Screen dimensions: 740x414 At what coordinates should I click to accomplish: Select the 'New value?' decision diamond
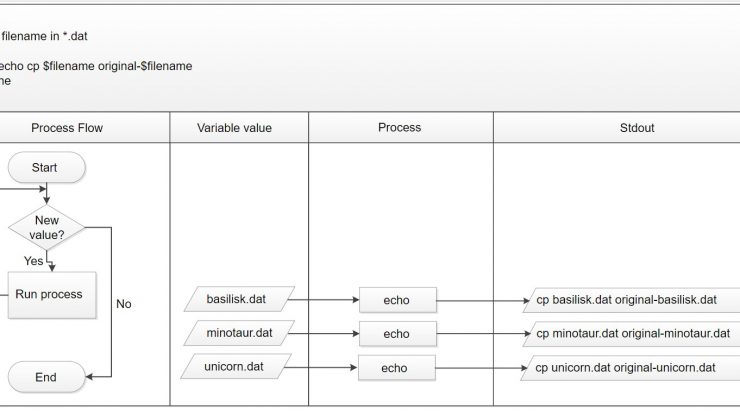pos(47,228)
